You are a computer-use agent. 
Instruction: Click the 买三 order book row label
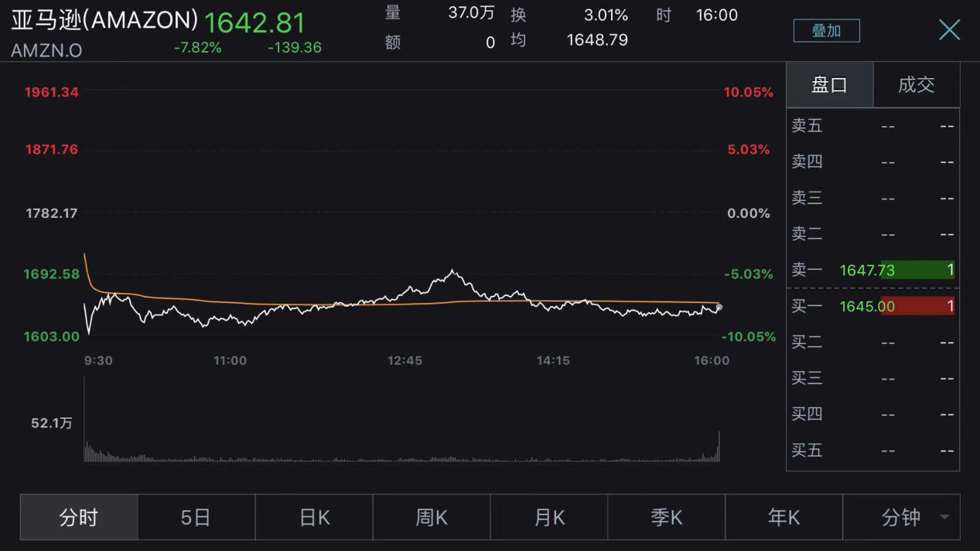pyautogui.click(x=807, y=378)
